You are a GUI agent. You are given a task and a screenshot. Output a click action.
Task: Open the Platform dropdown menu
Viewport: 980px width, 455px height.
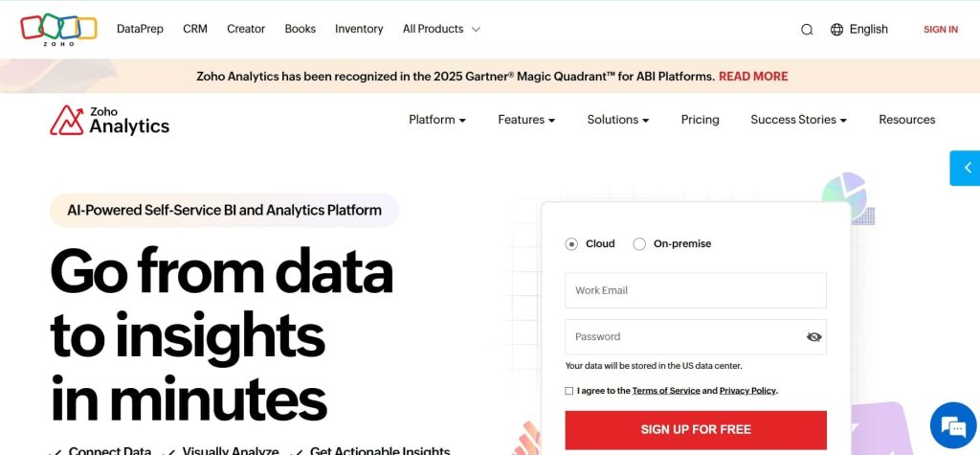click(x=437, y=120)
